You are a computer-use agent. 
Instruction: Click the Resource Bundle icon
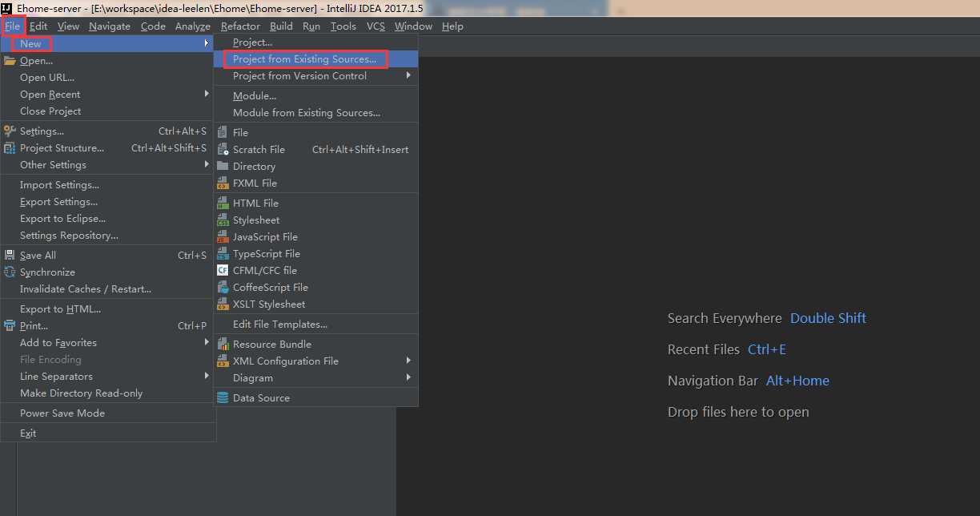click(223, 345)
